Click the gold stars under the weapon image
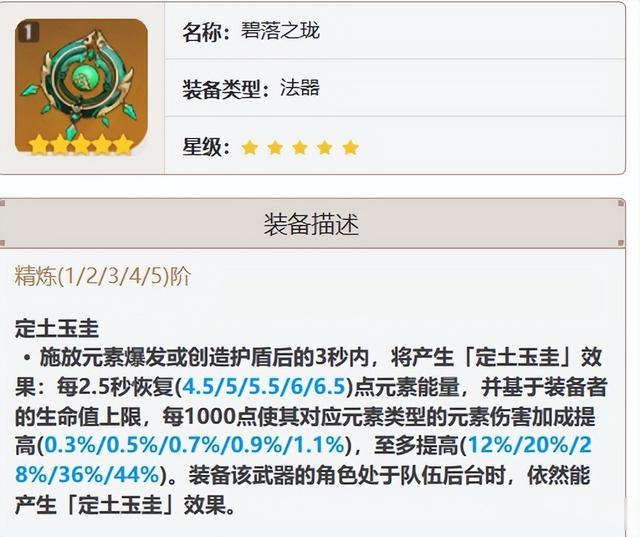 pos(81,144)
